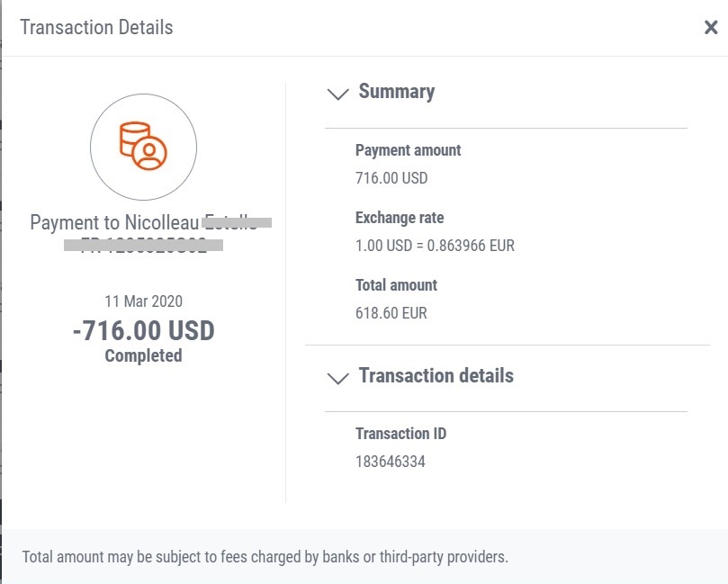Collapse the Transaction details section chevron

(x=338, y=378)
